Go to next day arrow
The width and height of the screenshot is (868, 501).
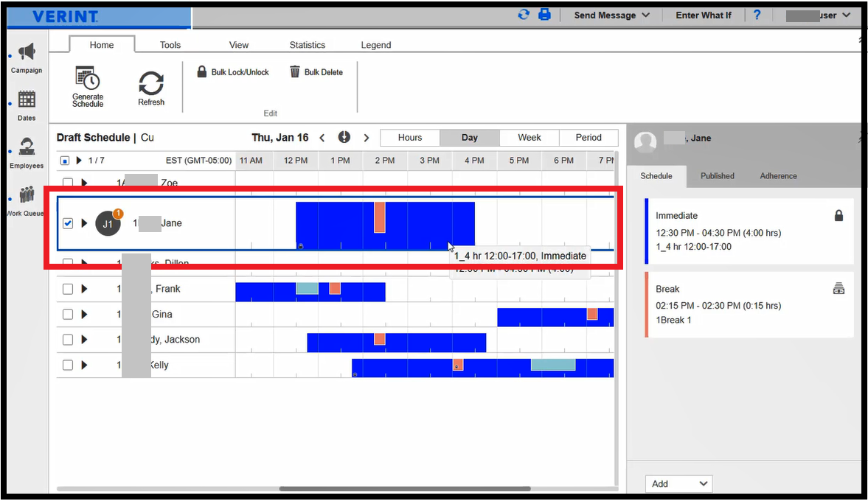367,138
